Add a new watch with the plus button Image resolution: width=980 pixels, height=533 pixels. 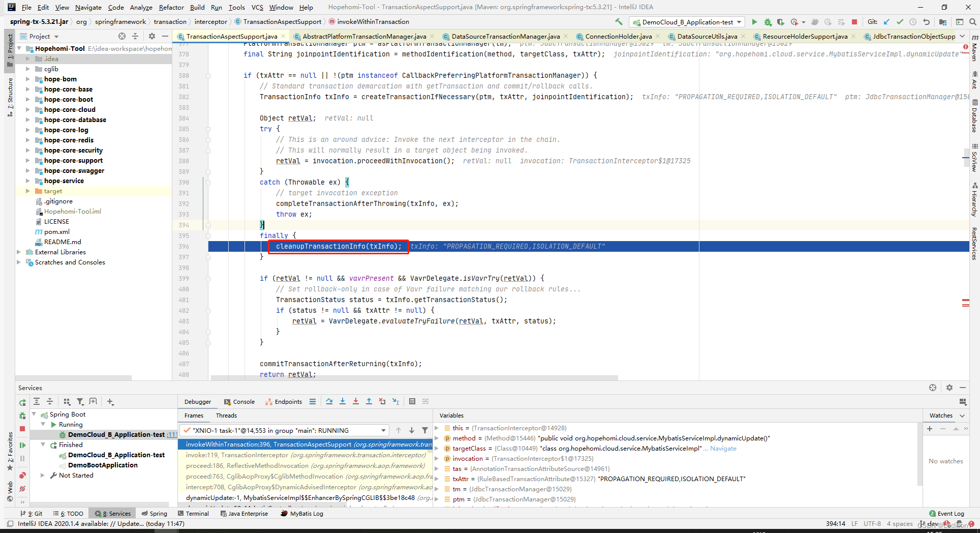930,429
